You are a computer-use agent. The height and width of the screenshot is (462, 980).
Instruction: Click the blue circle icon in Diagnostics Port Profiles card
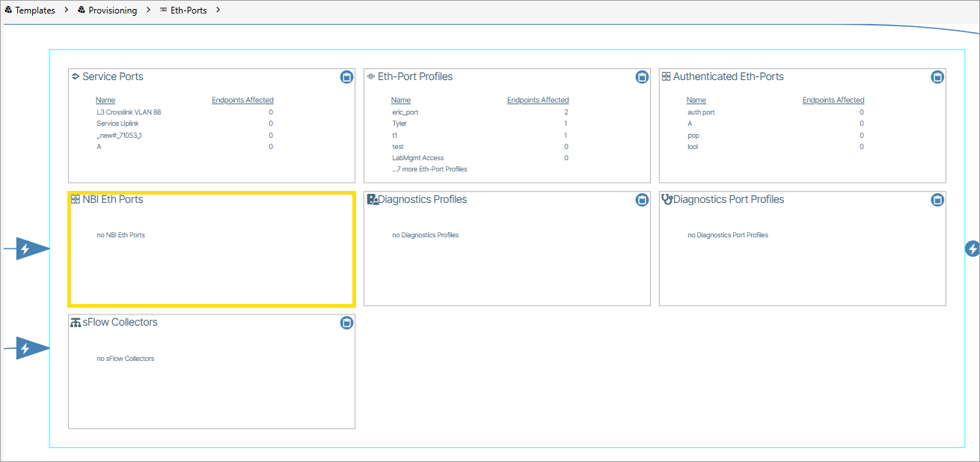pos(937,200)
